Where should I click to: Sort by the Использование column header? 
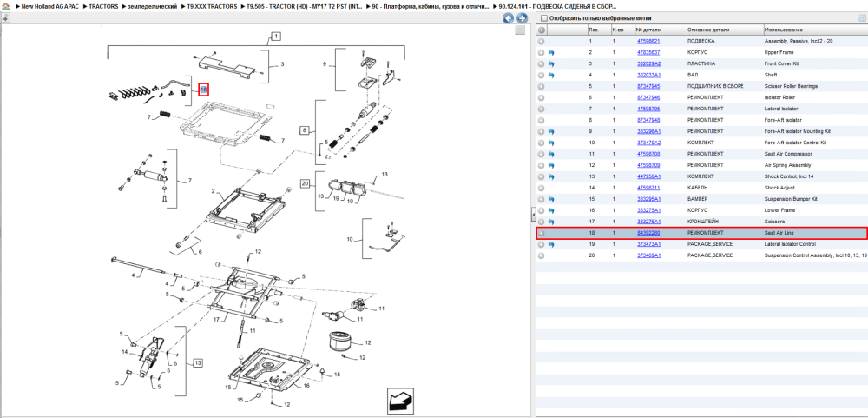coord(815,30)
